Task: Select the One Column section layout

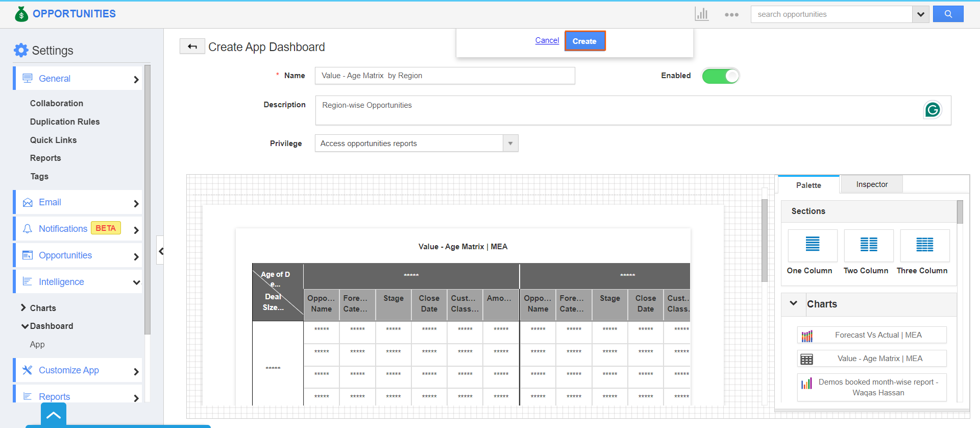Action: (812, 245)
